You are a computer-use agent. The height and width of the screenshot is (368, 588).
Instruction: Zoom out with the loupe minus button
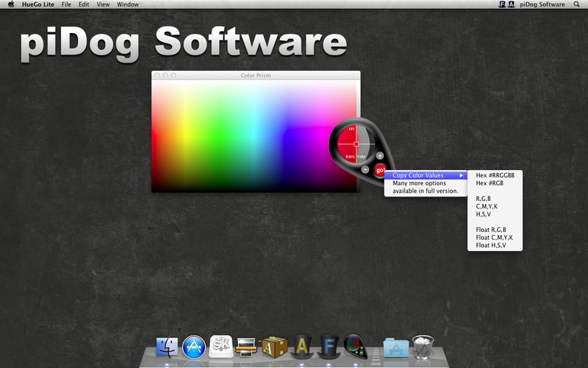pos(365,170)
